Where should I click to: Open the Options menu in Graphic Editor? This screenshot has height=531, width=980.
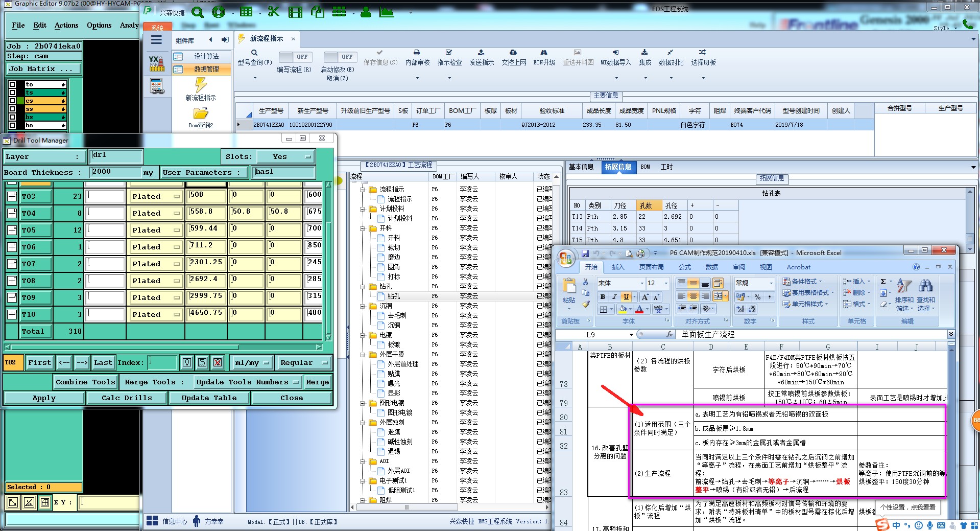[x=99, y=25]
